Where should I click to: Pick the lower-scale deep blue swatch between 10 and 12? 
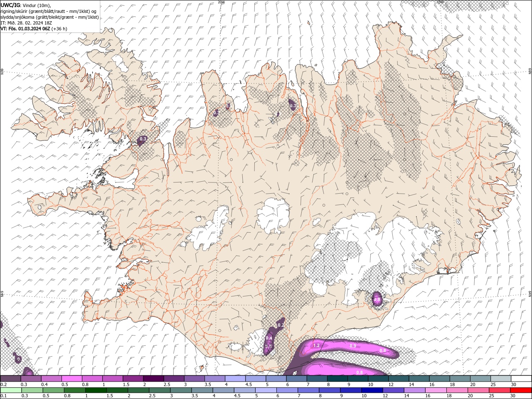373,390
